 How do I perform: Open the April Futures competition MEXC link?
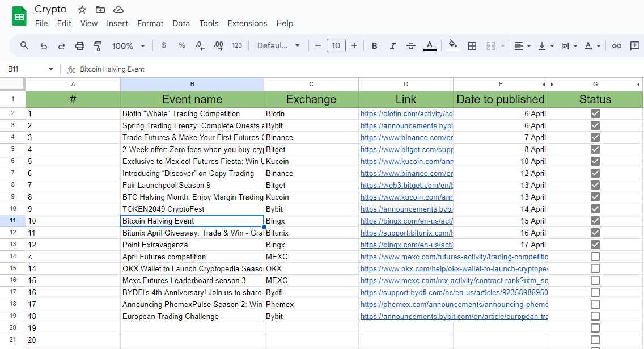tap(454, 257)
